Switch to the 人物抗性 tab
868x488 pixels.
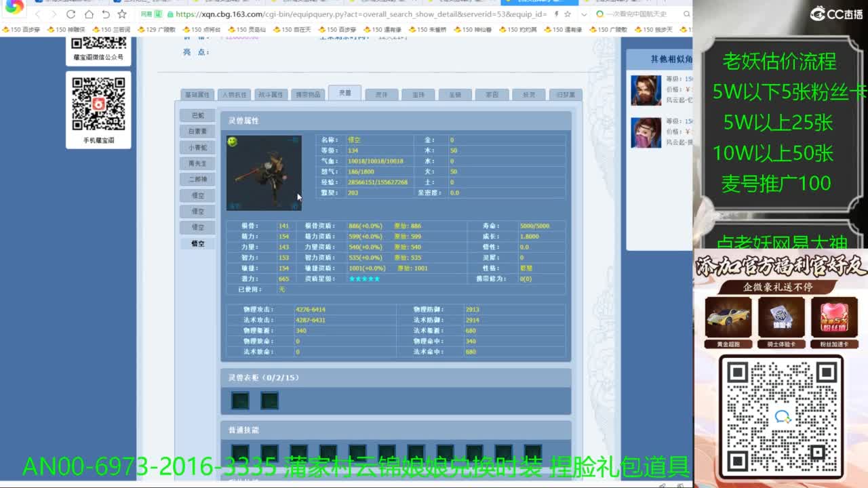234,95
